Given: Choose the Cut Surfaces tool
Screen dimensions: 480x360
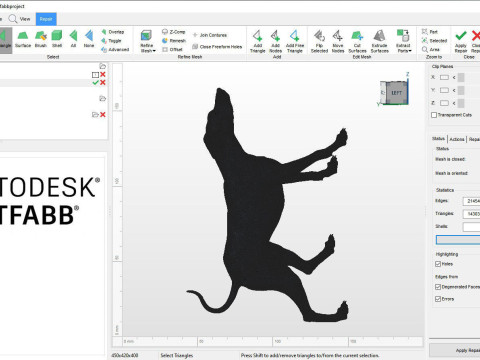Looking at the screenshot, I should coord(357,41).
